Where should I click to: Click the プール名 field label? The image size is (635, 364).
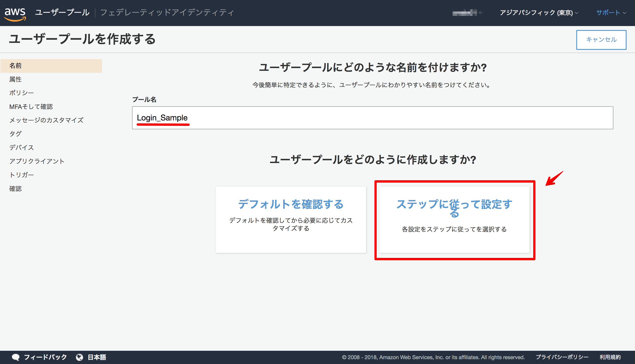pos(144,99)
